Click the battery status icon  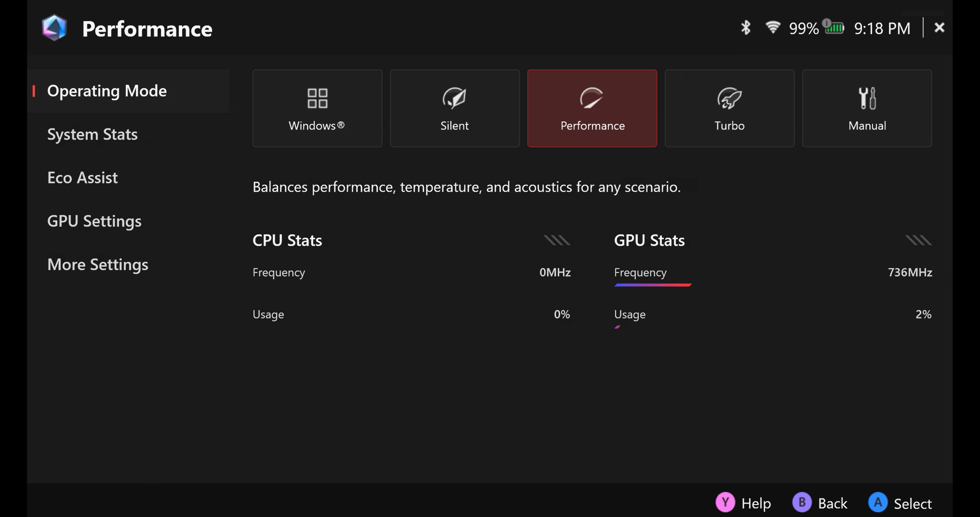click(x=834, y=27)
